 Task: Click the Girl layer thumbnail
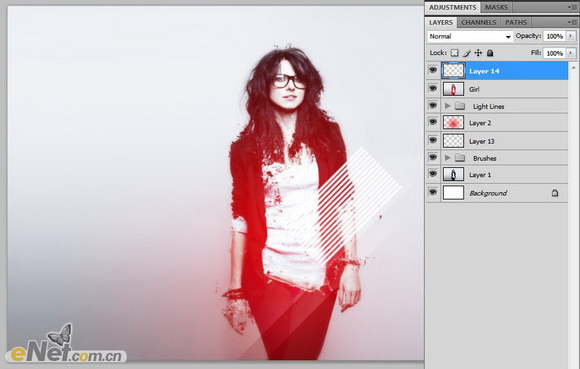click(x=453, y=89)
